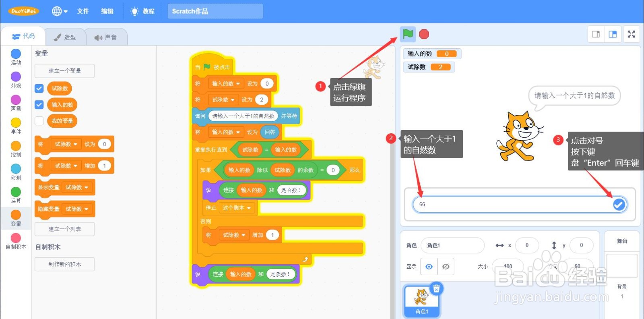
Task: Click the 输入的数 stage monitor
Action: pos(432,54)
